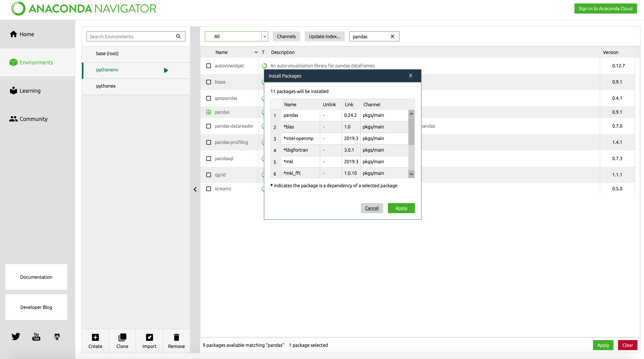The height and width of the screenshot is (359, 644).
Task: Click Sign in to Anaconda Cloud
Action: coord(605,9)
